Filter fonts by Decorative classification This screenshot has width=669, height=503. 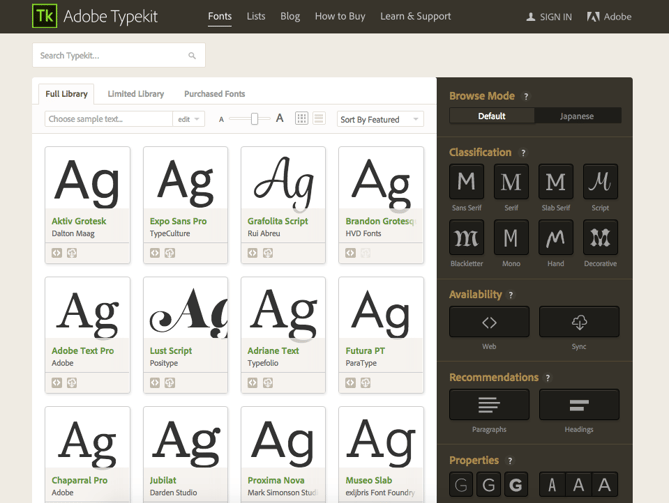click(x=600, y=238)
